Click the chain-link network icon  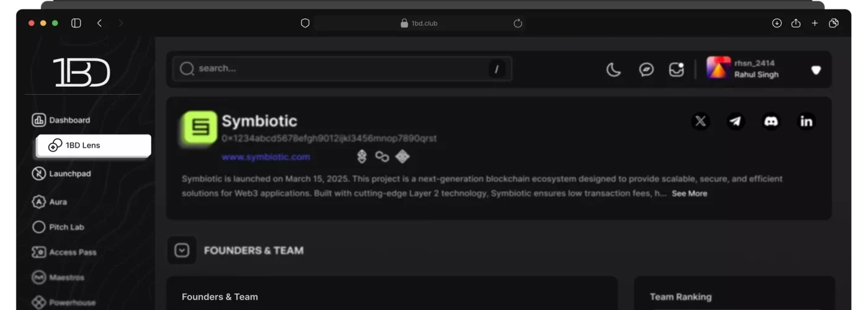point(382,157)
